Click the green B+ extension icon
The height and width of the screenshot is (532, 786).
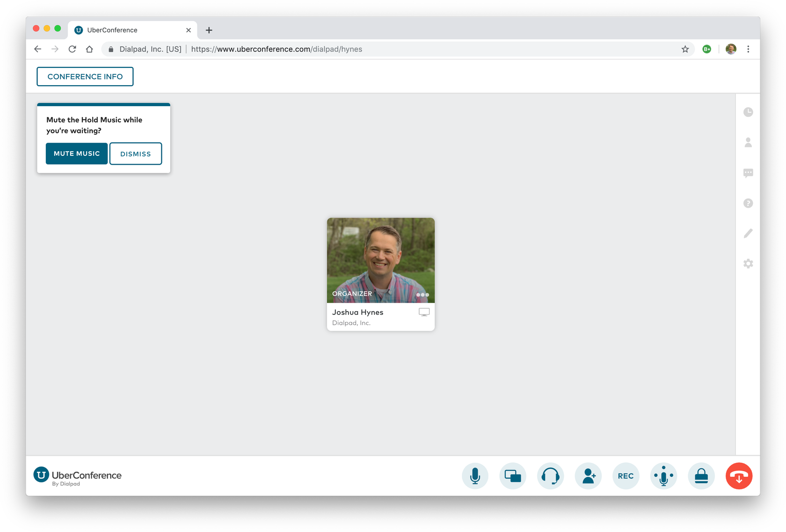tap(707, 49)
